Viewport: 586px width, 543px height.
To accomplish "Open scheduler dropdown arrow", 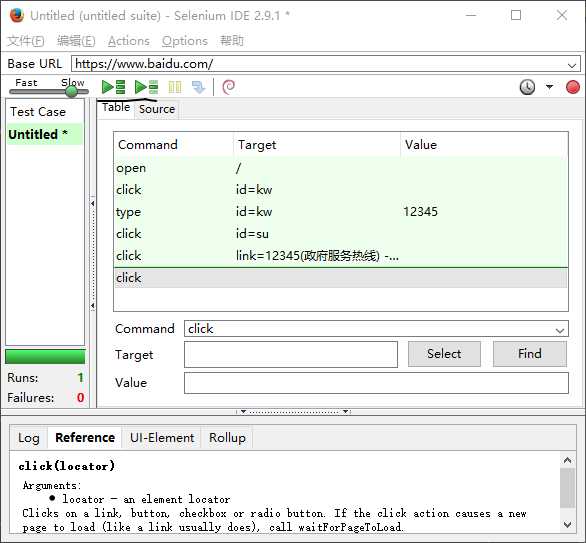I will (x=549, y=87).
